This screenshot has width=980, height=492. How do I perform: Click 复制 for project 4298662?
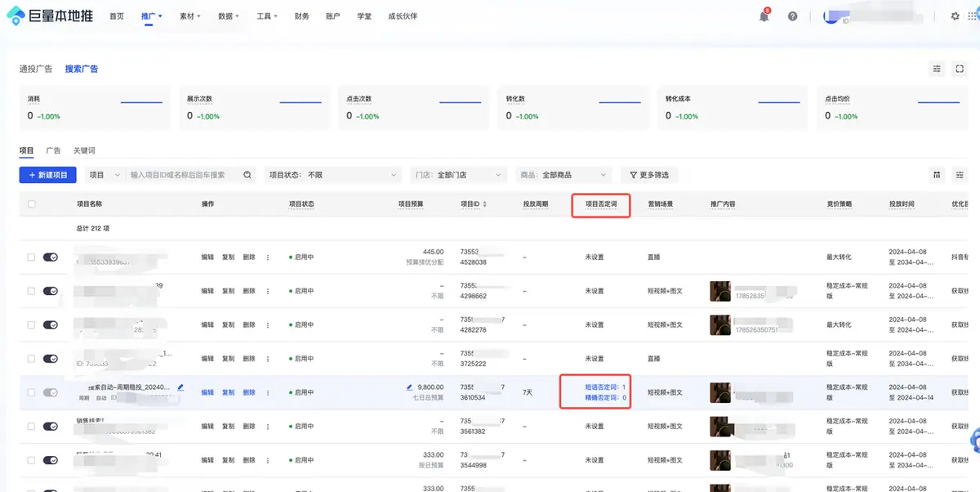(229, 291)
